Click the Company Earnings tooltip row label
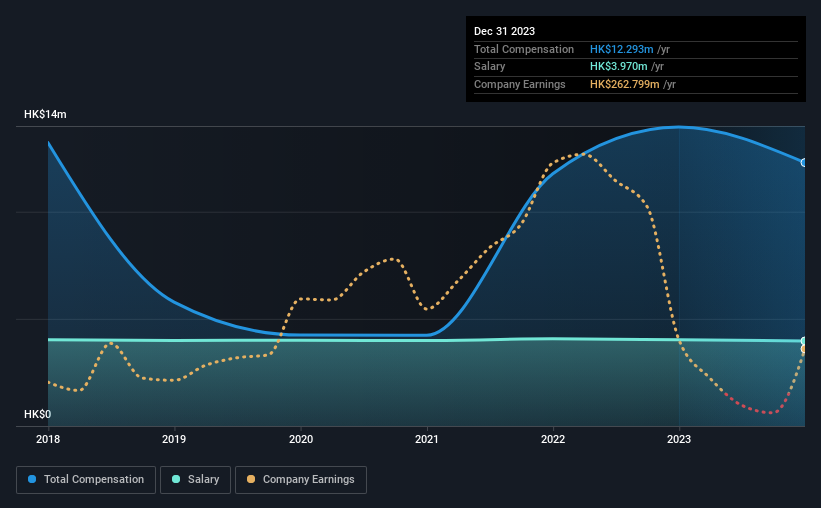Viewport: 821px width, 508px height. click(519, 84)
